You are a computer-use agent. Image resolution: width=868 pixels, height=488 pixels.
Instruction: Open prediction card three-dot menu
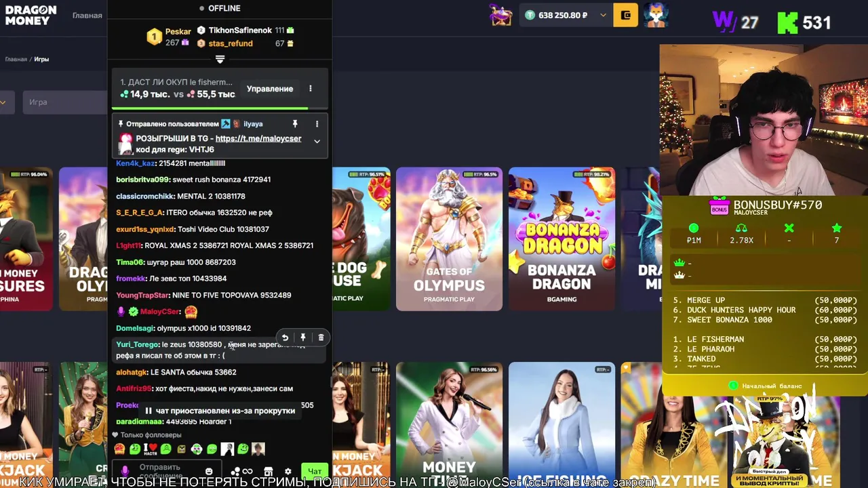click(311, 89)
